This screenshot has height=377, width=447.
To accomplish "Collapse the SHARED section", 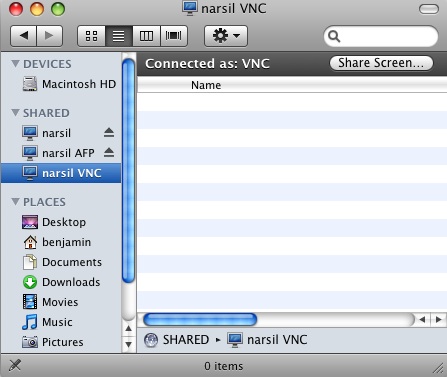I will [15, 113].
